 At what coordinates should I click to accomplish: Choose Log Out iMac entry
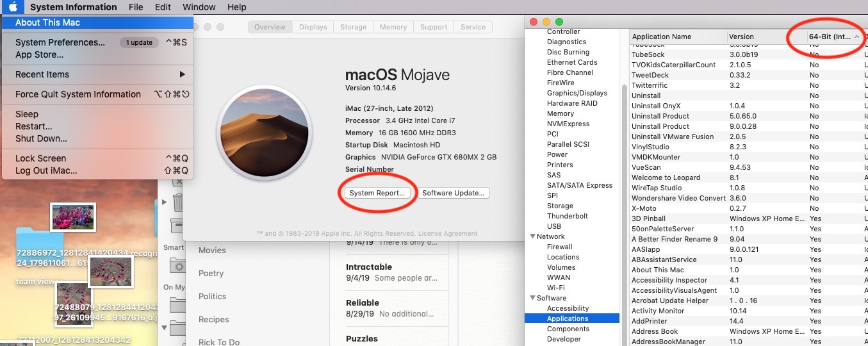[x=97, y=170]
